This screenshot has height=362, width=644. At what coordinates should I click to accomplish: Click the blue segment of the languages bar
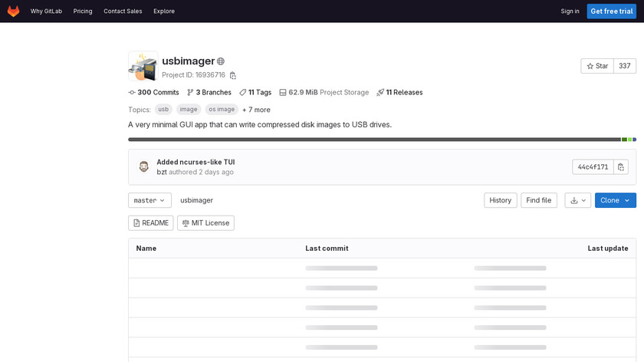coord(635,140)
